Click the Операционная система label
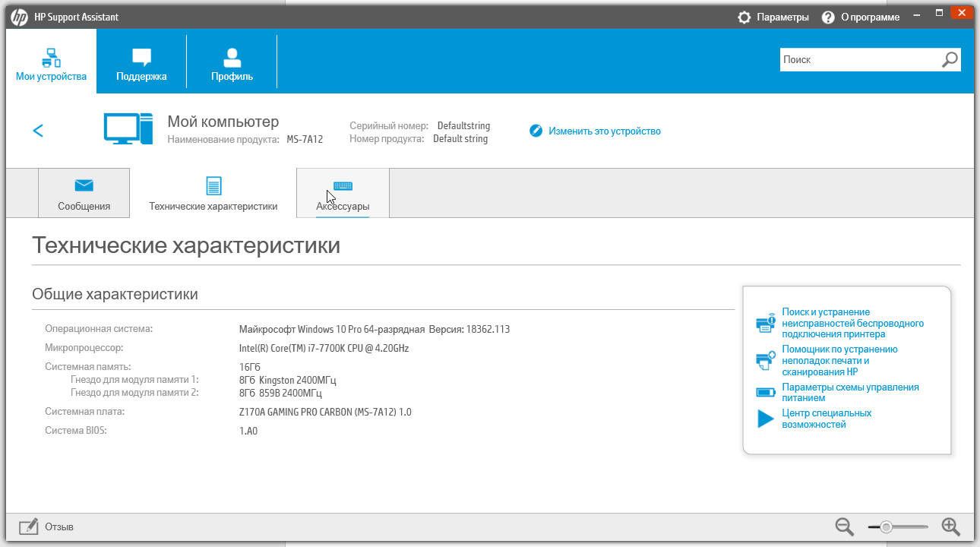Image resolution: width=980 pixels, height=547 pixels. 99,329
